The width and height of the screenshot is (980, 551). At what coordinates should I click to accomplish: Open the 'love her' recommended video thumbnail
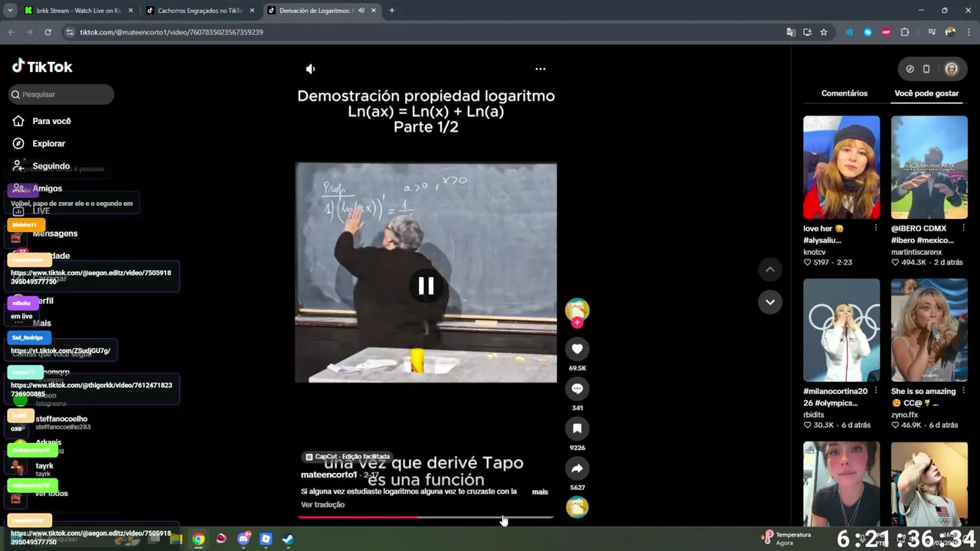(x=841, y=168)
